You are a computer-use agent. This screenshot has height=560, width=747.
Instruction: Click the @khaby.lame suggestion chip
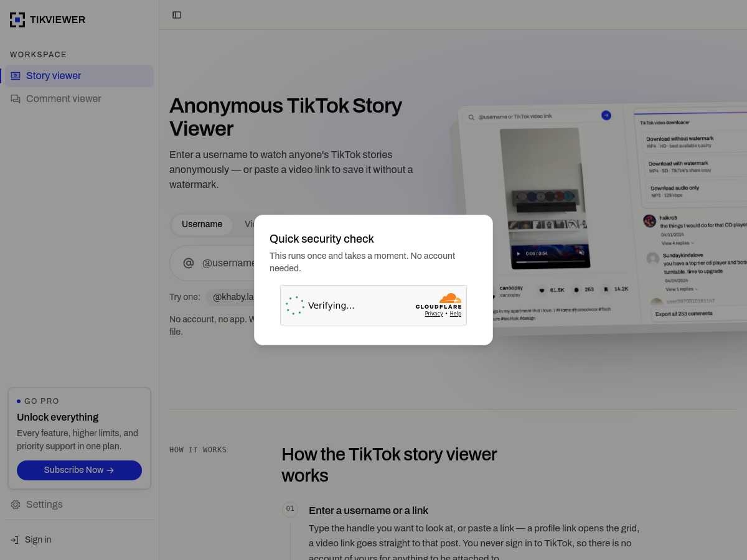click(x=230, y=297)
